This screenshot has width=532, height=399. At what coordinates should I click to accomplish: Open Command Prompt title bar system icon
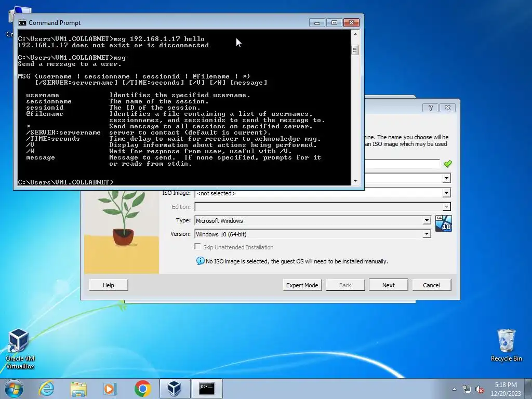coord(22,23)
